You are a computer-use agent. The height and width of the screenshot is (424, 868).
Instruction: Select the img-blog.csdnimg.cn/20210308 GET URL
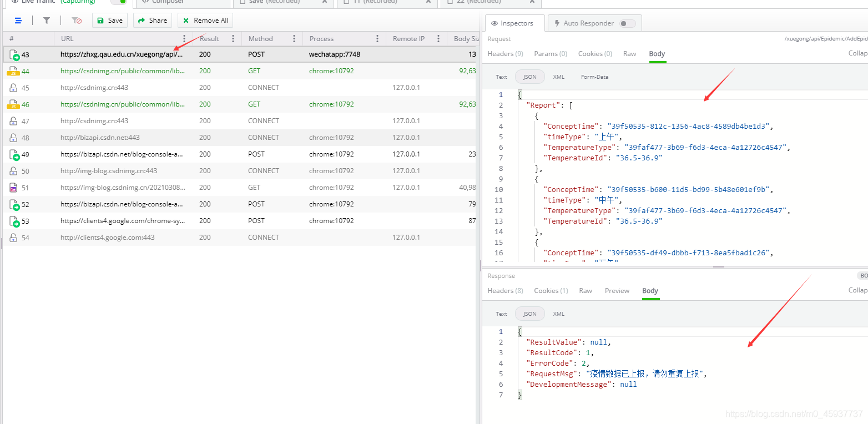pos(123,188)
